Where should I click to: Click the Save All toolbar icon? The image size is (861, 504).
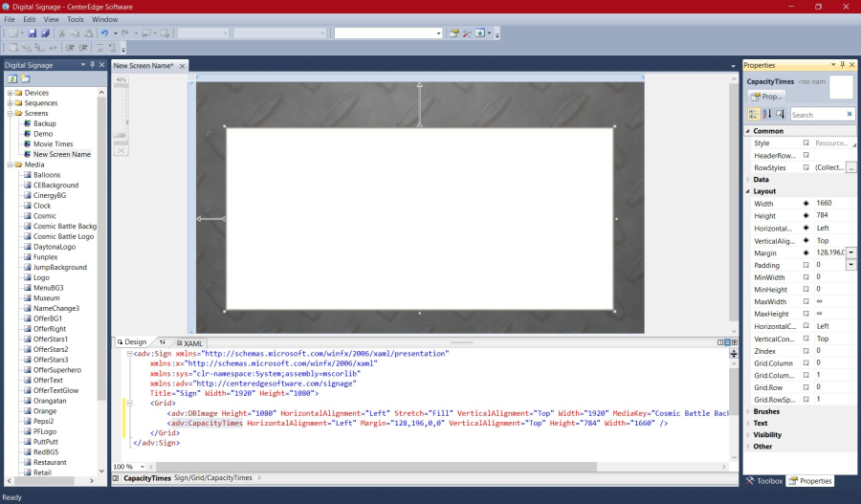44,33
